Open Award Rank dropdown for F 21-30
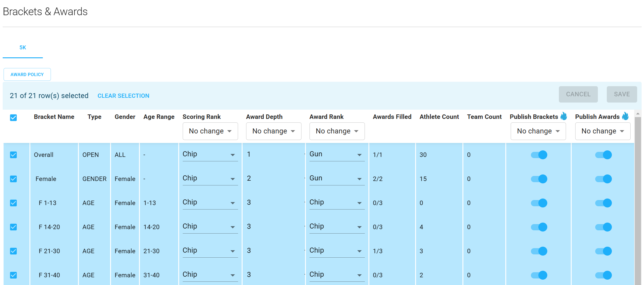Screen dimensions: 644x285 [x=337, y=251]
